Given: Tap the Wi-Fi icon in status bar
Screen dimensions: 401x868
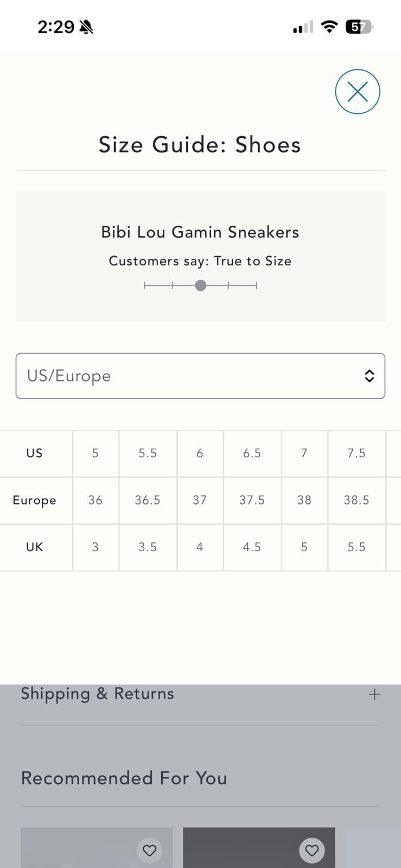Looking at the screenshot, I should 329,27.
